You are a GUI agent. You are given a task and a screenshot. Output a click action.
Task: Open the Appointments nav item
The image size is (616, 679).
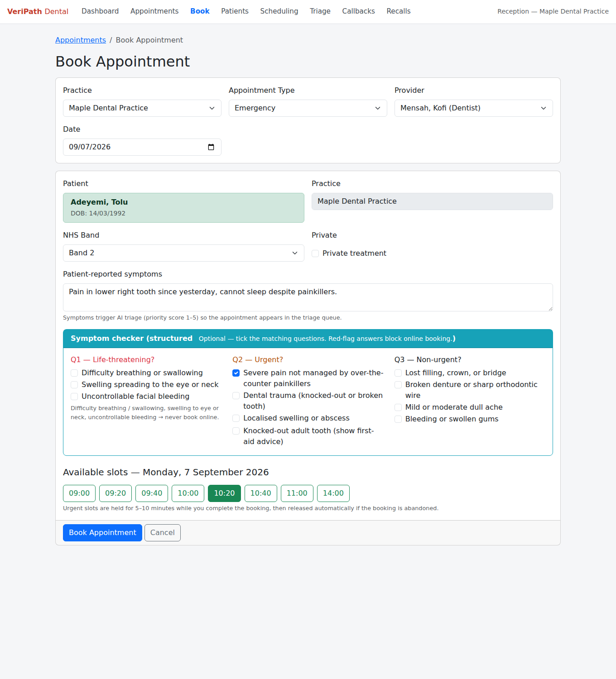click(x=154, y=11)
